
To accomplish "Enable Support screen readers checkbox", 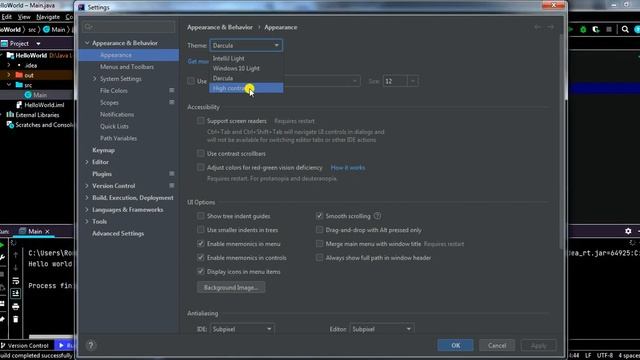I will [x=200, y=121].
